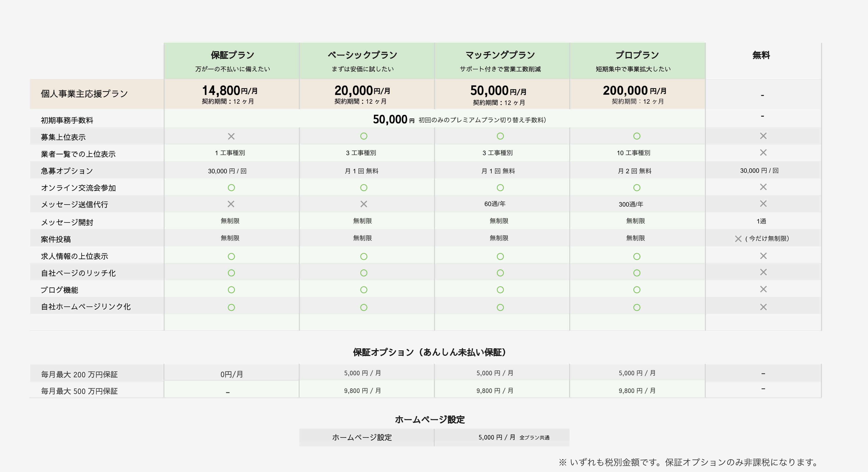Image resolution: width=868 pixels, height=472 pixels.
Task: Click the X icon for ベーシックプラン メッセージ送信代行
Action: tap(364, 204)
